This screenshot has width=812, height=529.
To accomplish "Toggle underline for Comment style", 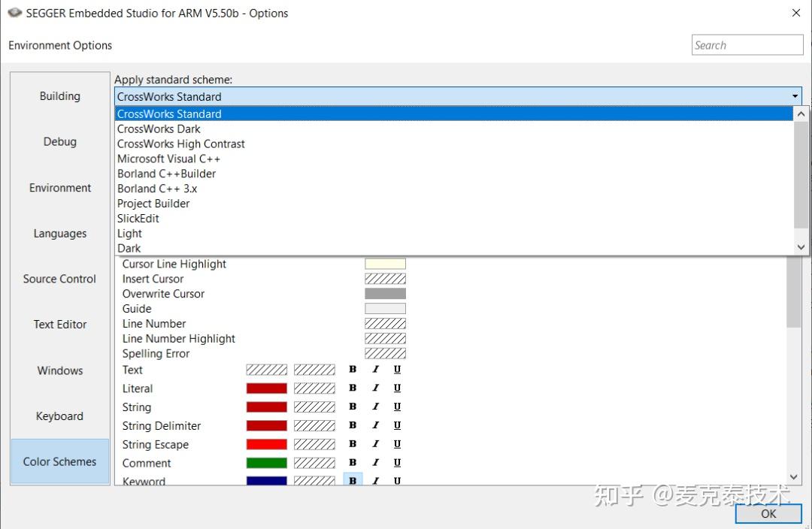I will 397,462.
